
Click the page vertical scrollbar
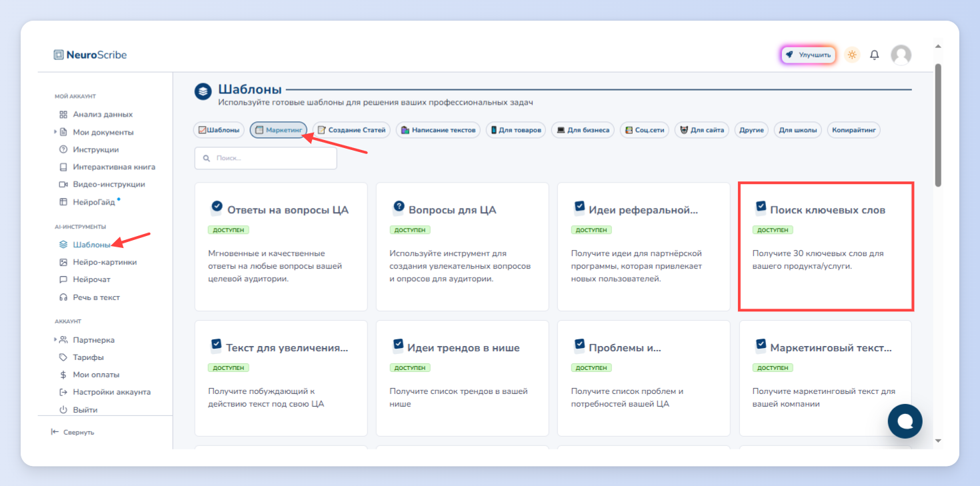tap(938, 125)
